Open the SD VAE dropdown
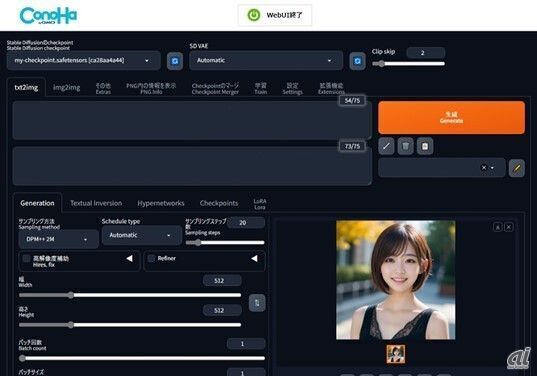The height and width of the screenshot is (376, 537). [266, 61]
